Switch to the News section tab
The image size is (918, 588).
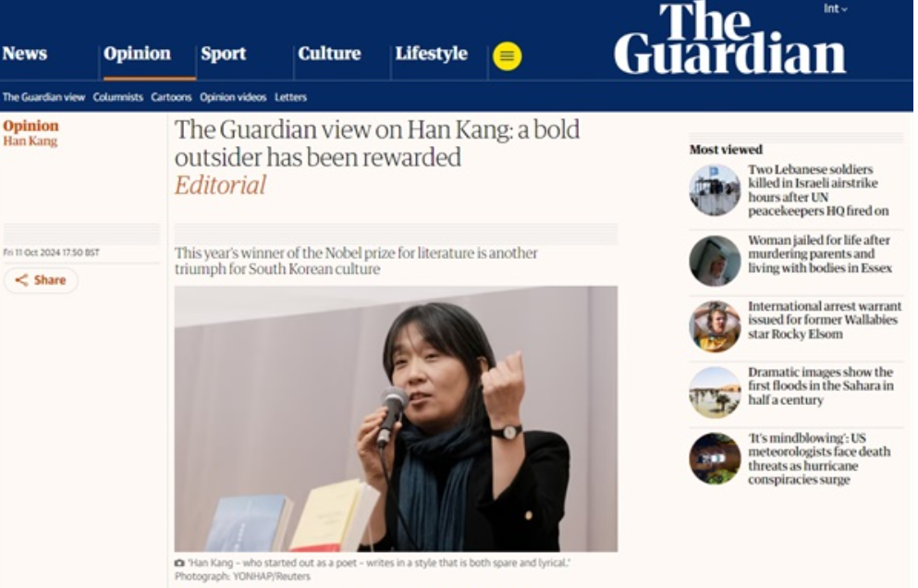coord(25,54)
